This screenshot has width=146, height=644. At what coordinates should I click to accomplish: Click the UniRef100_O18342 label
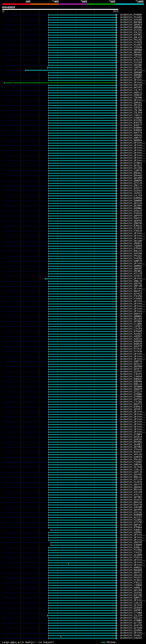pos(131,593)
